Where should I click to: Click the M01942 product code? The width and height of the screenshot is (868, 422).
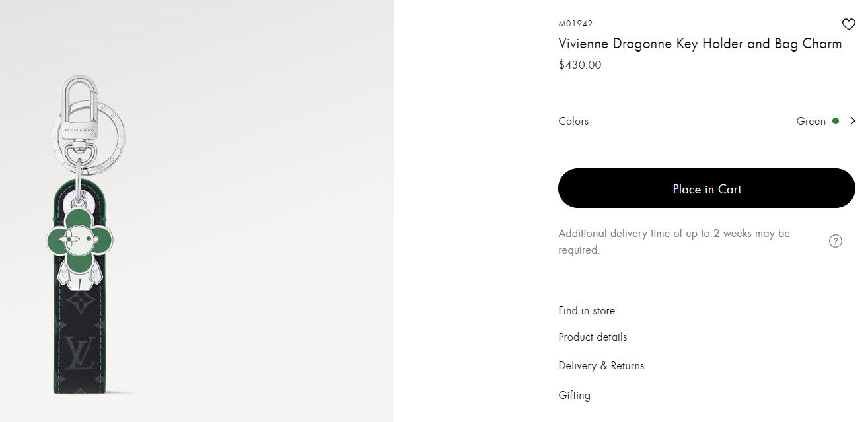pos(575,24)
